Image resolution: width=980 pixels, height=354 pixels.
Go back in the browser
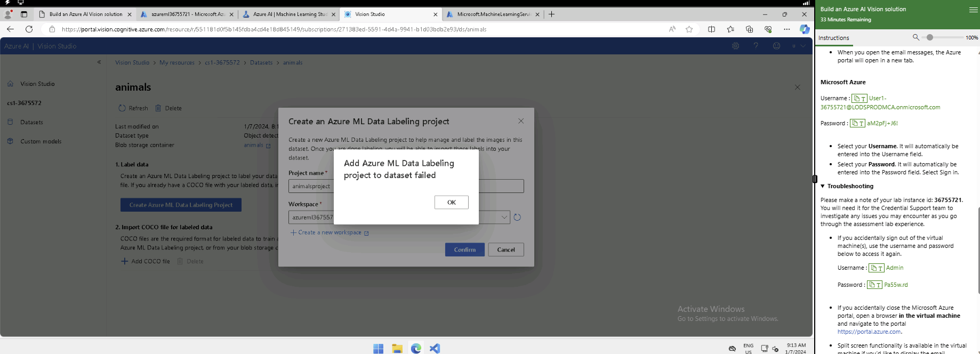[11, 29]
